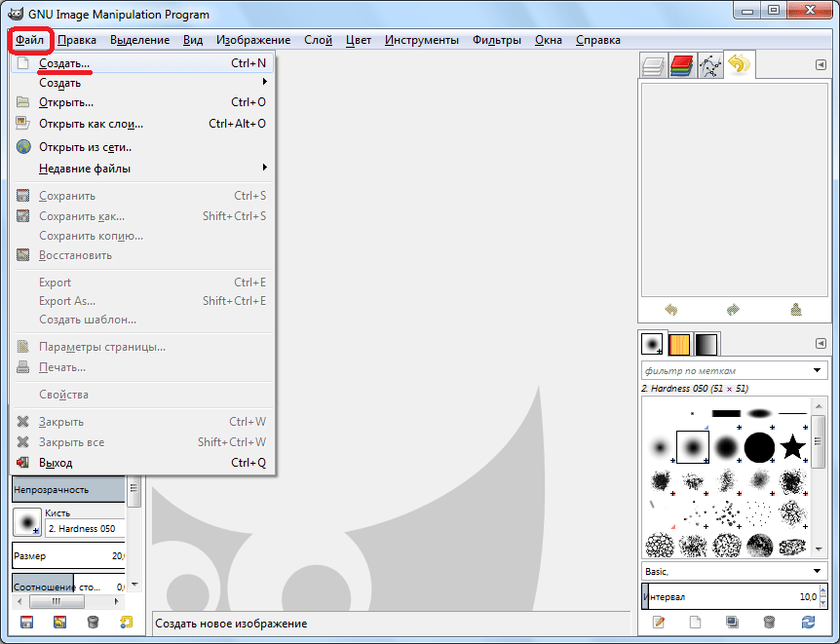The width and height of the screenshot is (840, 644).
Task: Click the edit brush pencil icon
Action: pyautogui.click(x=659, y=622)
